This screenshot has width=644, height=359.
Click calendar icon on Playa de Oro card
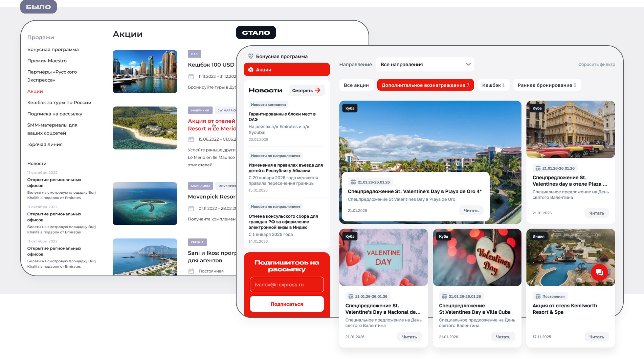(353, 182)
